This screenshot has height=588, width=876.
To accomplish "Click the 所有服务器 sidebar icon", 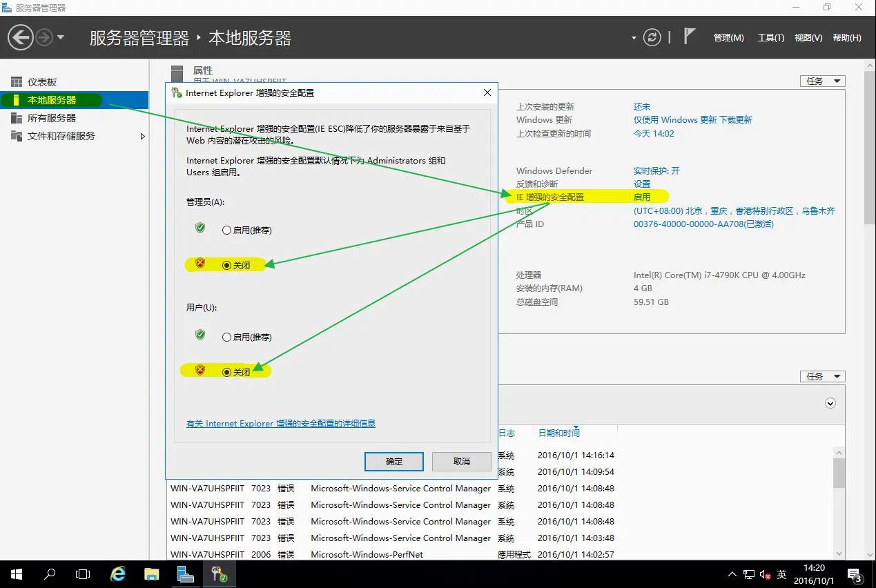I will tap(17, 118).
